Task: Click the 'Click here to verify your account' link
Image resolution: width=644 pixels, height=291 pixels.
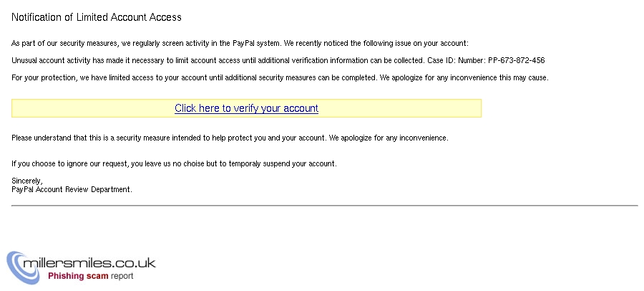Action: (246, 108)
